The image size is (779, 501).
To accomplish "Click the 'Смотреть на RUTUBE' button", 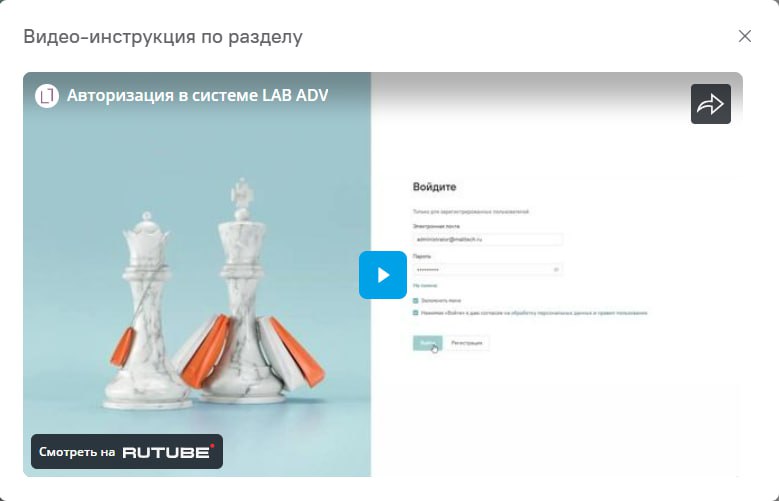I will coord(127,452).
